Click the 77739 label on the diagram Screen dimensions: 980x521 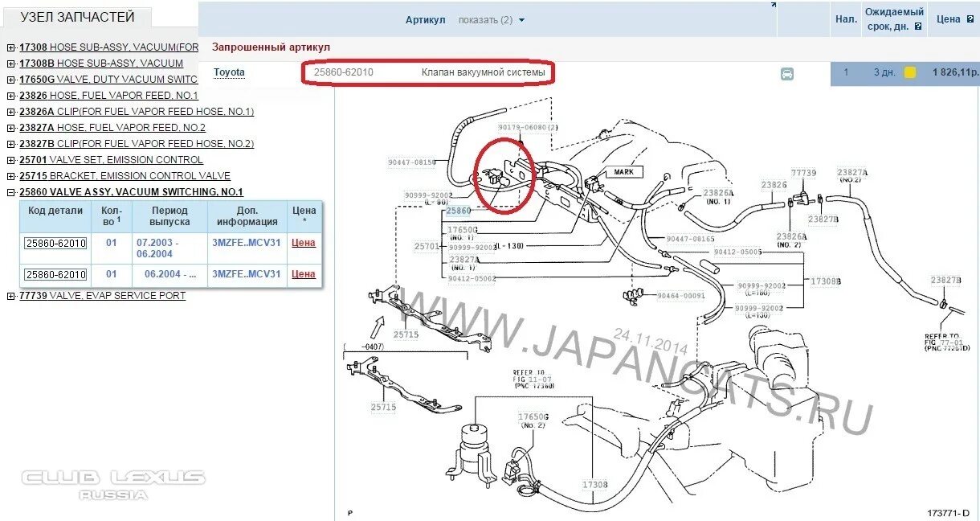pyautogui.click(x=803, y=173)
